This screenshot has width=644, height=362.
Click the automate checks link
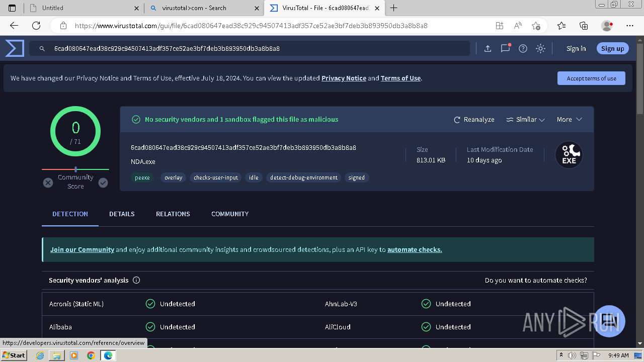pyautogui.click(x=415, y=249)
